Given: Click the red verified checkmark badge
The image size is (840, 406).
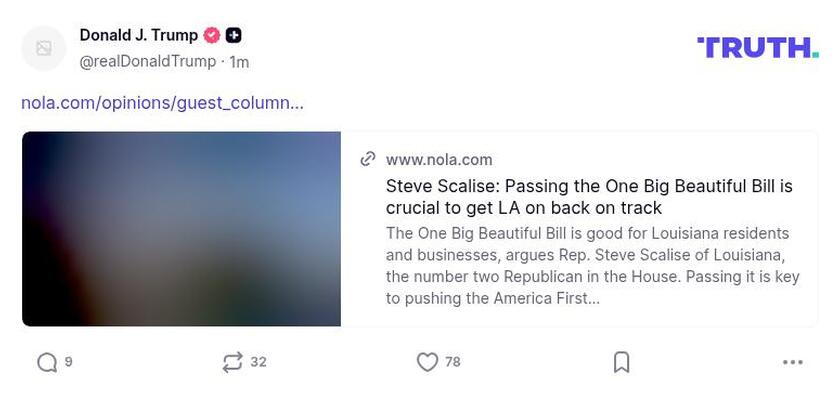Looking at the screenshot, I should 212,35.
